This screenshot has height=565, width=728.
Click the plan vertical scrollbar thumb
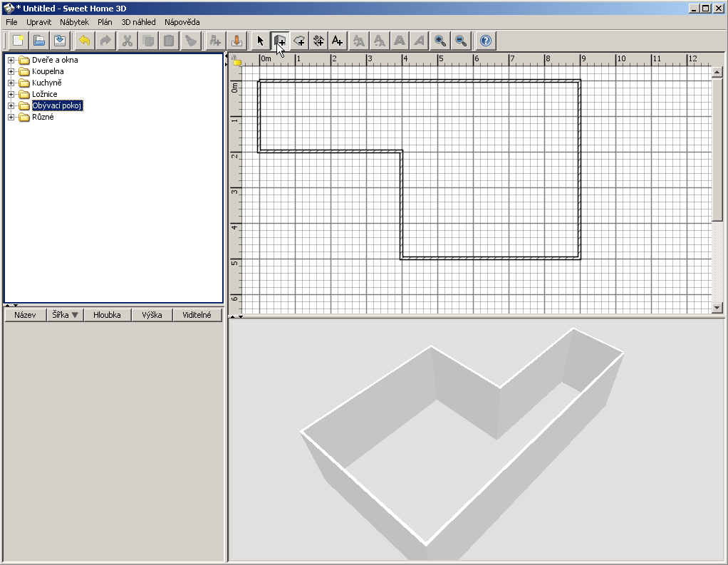click(x=717, y=149)
